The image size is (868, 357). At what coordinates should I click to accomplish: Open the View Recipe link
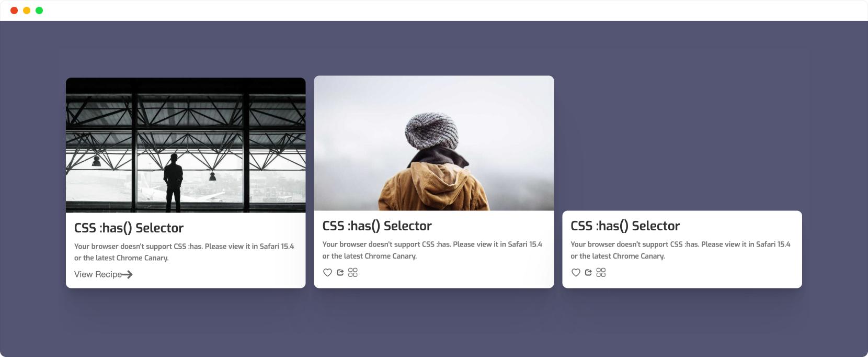[x=104, y=274]
